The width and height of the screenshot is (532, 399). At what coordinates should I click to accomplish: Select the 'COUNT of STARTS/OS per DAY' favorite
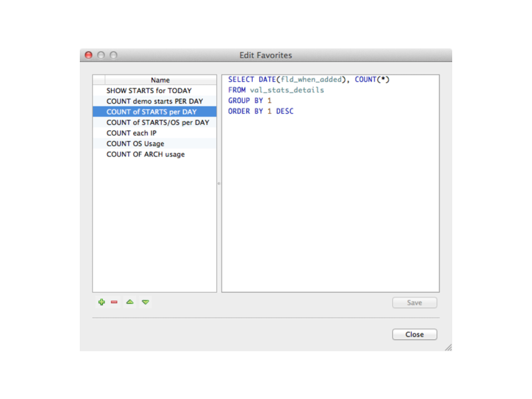(155, 122)
